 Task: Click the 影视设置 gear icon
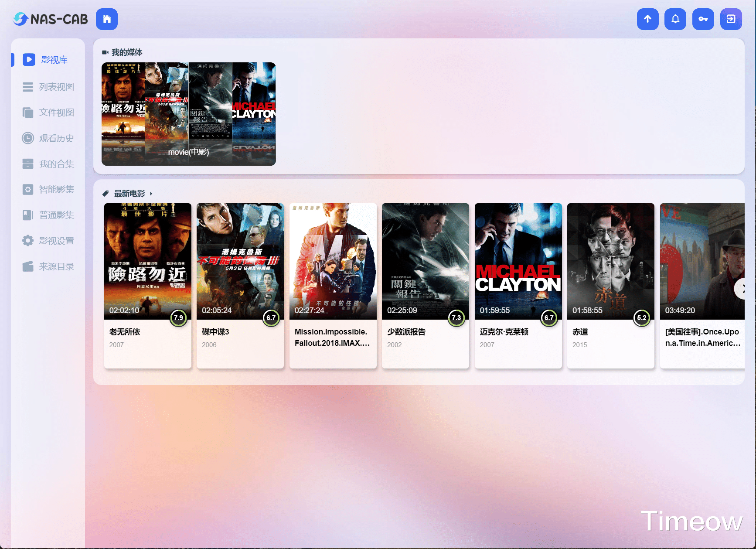28,241
